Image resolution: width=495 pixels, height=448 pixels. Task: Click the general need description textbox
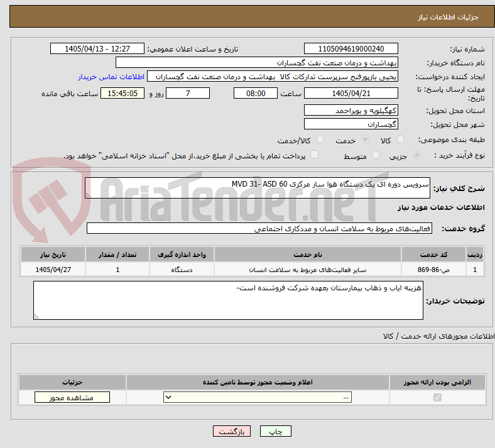click(258, 188)
